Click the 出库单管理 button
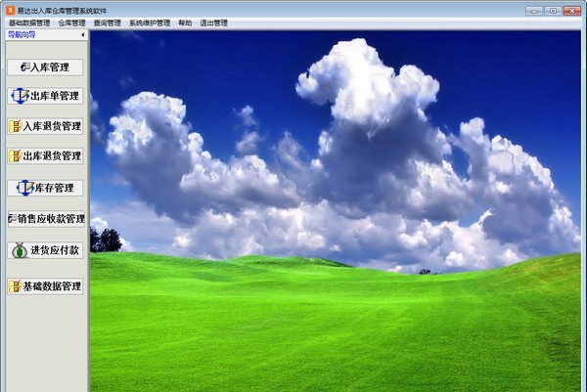The image size is (587, 392). coord(45,96)
